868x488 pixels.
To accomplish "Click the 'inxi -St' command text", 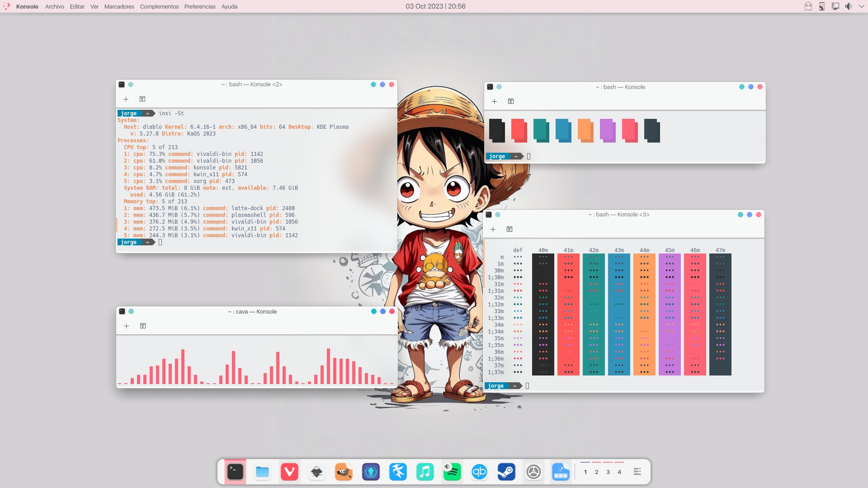I will pyautogui.click(x=171, y=113).
